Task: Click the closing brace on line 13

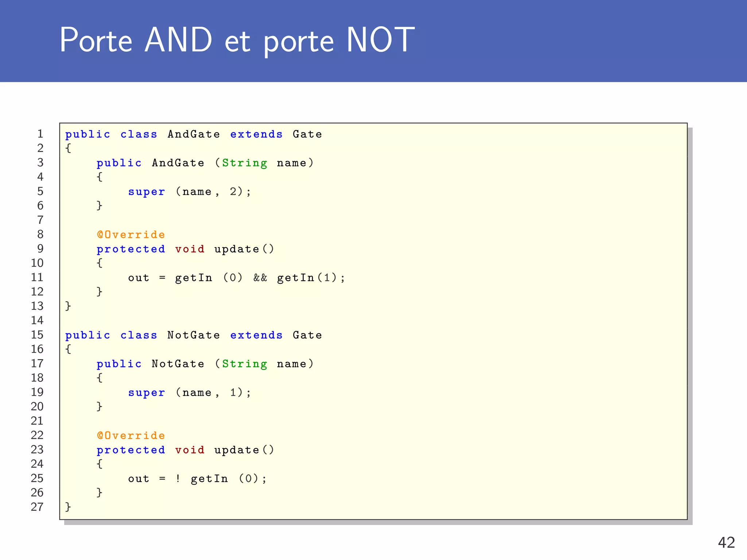Action: pos(68,306)
